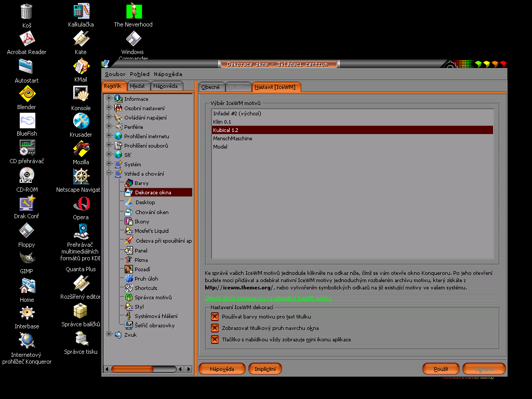Toggle Zobrazovat titulkový pruh navrchu okna
The width and height of the screenshot is (532, 399).
coord(215,328)
